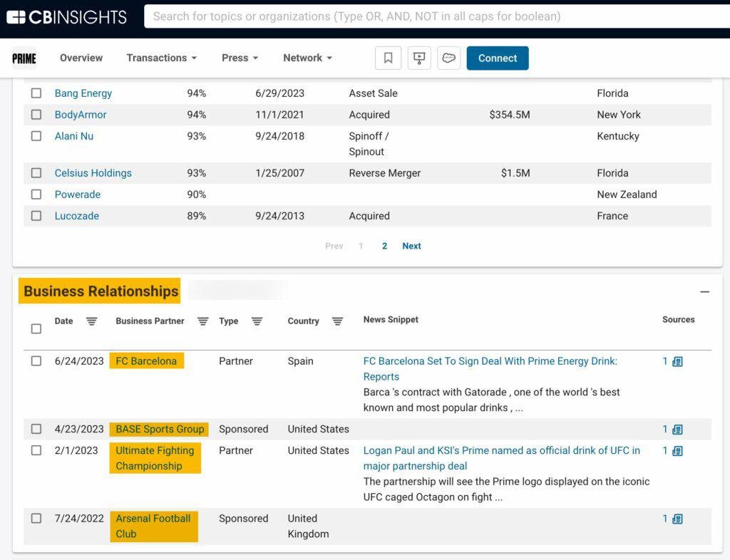Click the News Snippet column header
Viewport: 730px width, 560px height.
tap(391, 319)
